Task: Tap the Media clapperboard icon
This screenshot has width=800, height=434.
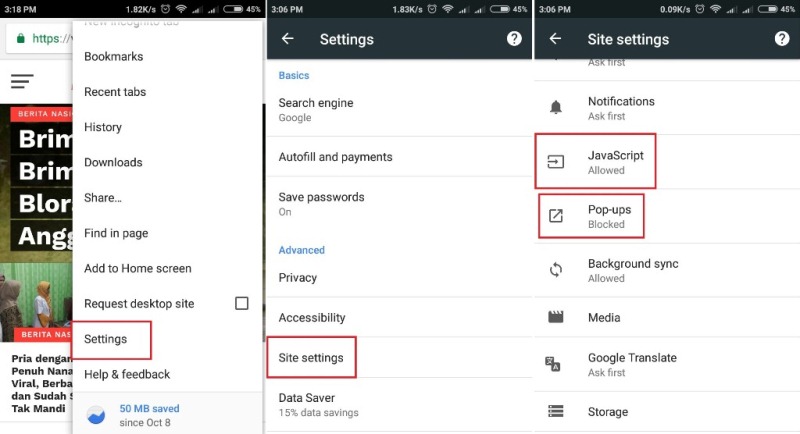Action: 556,317
